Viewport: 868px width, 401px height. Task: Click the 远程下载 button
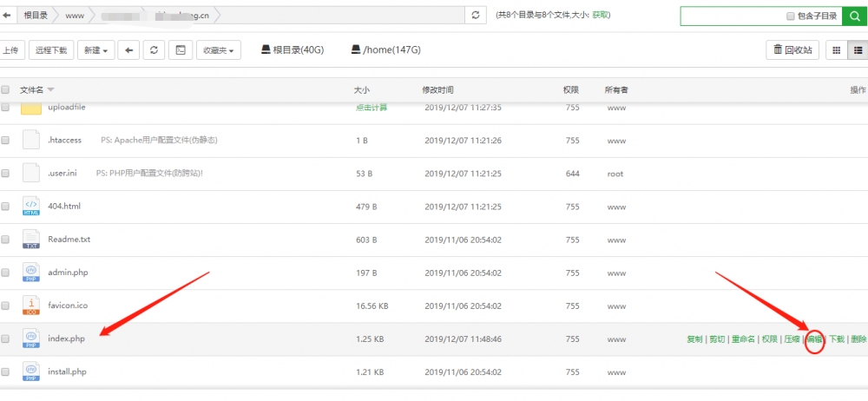pyautogui.click(x=51, y=50)
